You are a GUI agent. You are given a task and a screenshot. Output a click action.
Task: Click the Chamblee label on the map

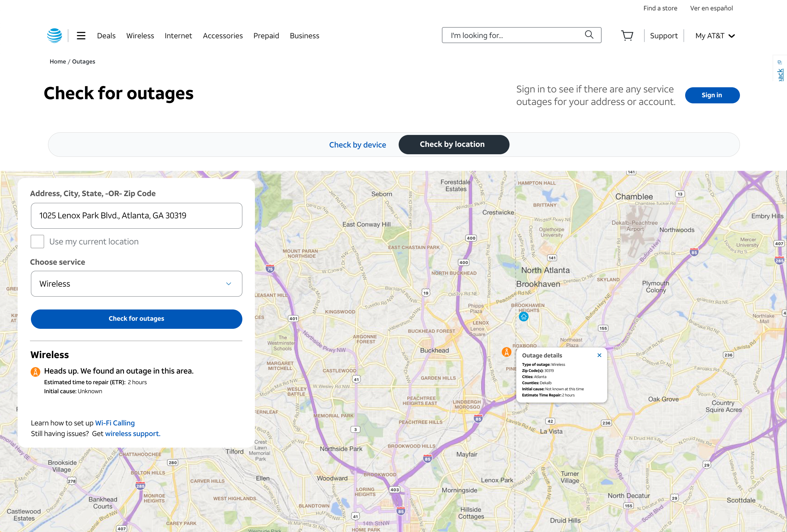point(634,197)
